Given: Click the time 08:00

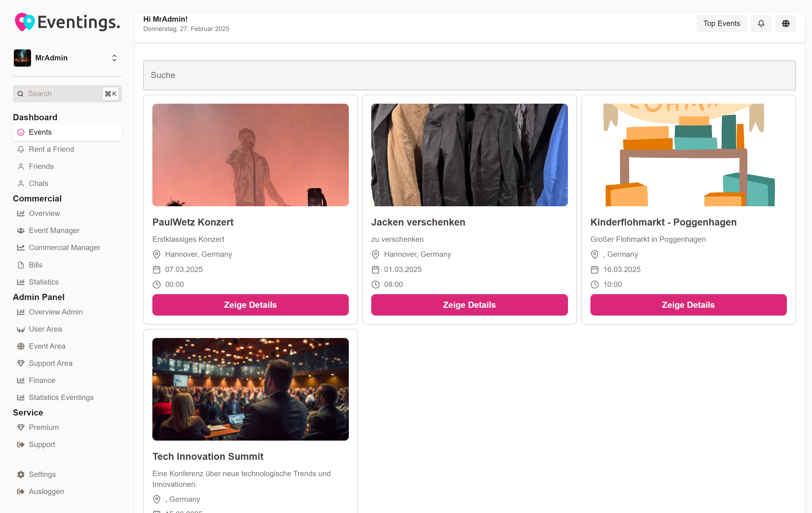Looking at the screenshot, I should pyautogui.click(x=393, y=285).
